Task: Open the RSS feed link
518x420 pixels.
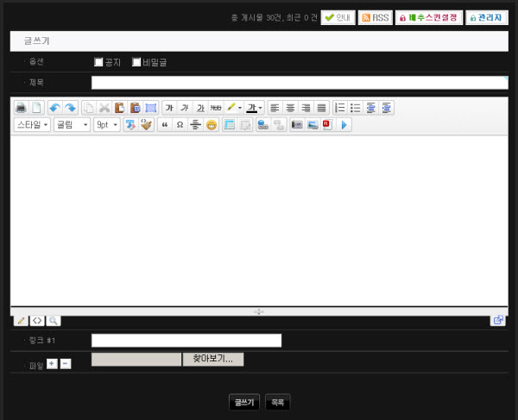Action: click(375, 17)
